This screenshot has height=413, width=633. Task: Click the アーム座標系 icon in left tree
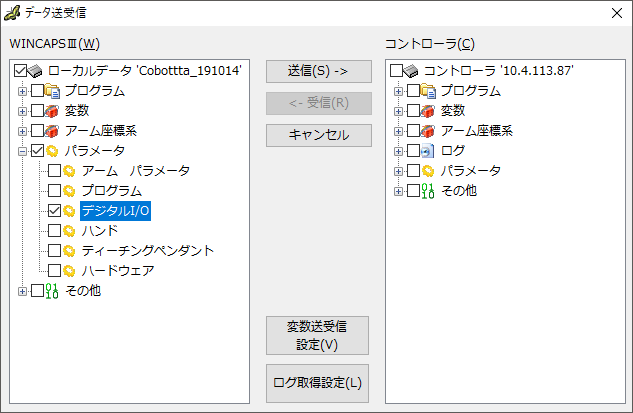[53, 131]
